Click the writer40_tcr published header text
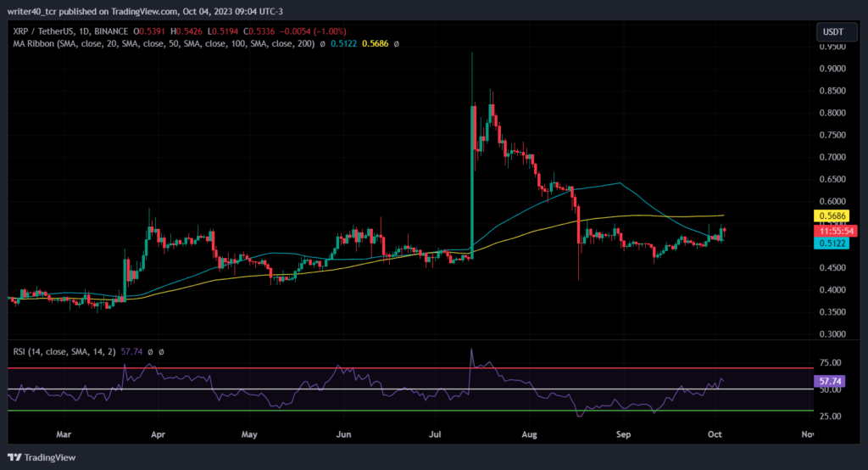868x470 pixels. point(145,11)
